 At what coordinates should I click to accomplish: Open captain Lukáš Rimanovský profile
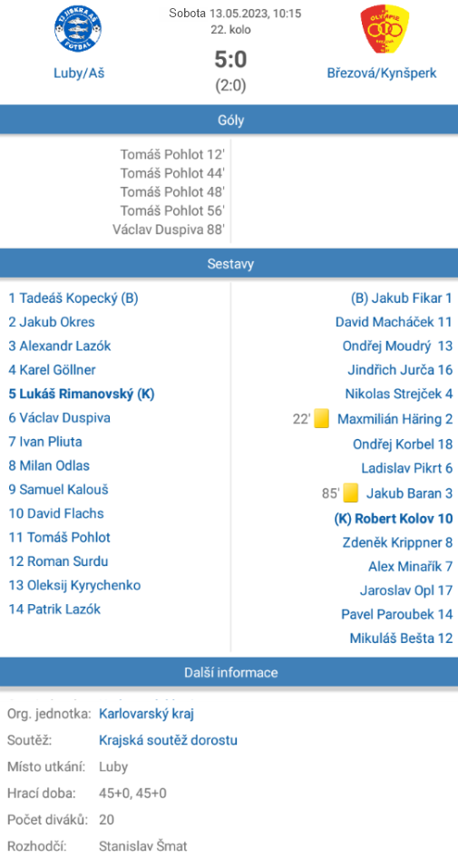click(82, 395)
